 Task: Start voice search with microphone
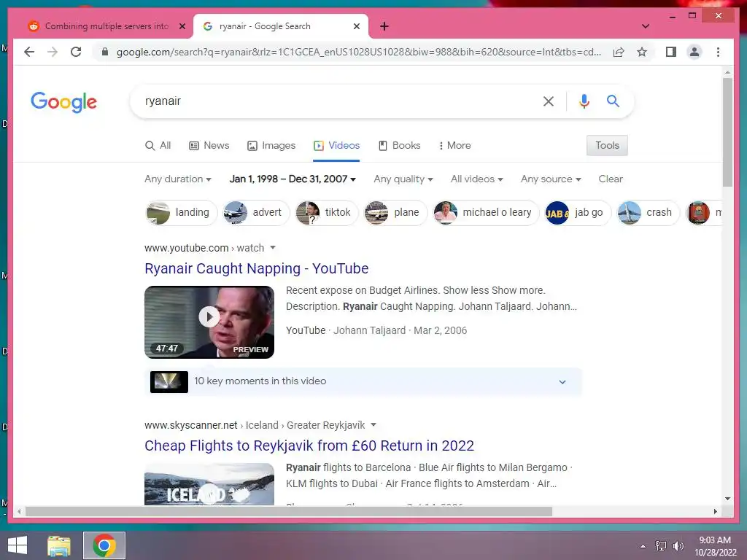584,101
